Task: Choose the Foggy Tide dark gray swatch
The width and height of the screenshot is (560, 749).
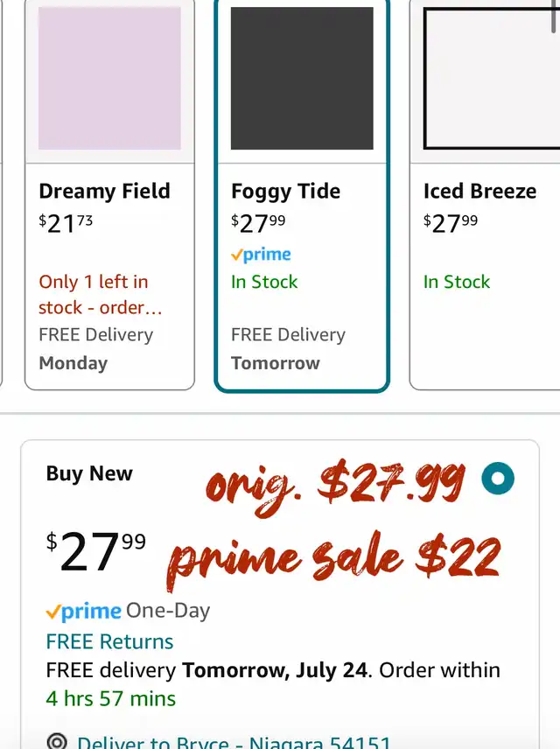Action: (x=302, y=79)
